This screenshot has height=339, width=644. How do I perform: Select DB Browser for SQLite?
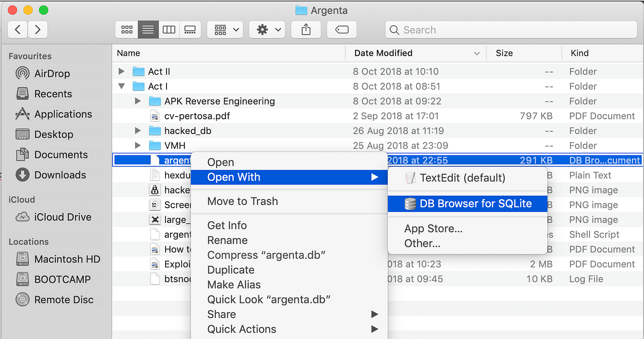(x=467, y=204)
